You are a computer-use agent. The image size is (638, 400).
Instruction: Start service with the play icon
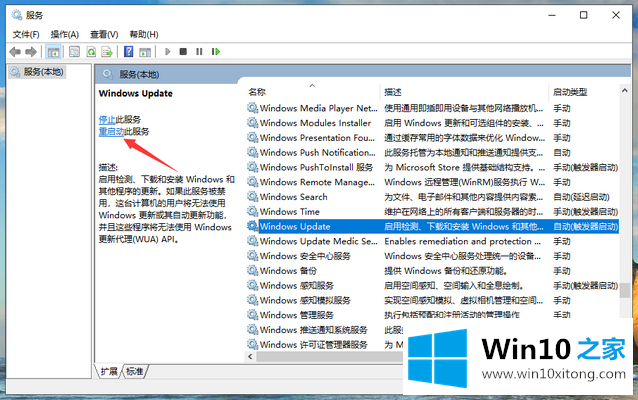167,52
